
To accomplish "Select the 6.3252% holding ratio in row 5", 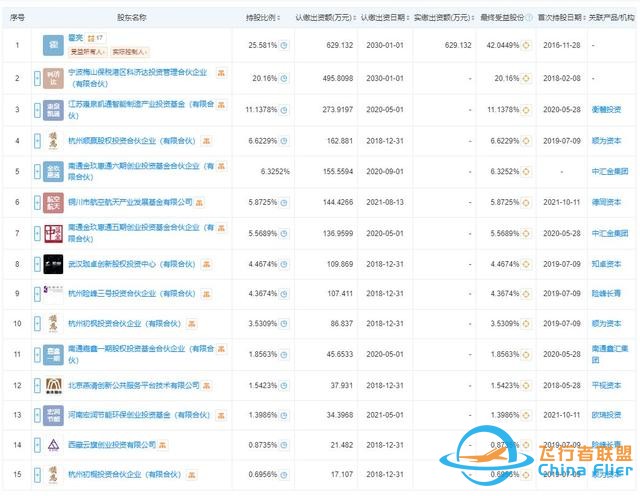I will click(275, 171).
